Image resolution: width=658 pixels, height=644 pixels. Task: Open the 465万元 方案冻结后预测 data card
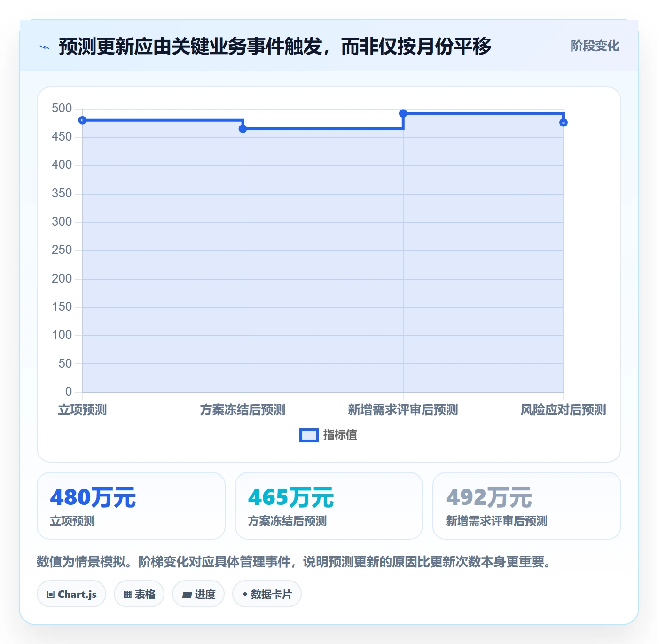click(x=329, y=506)
